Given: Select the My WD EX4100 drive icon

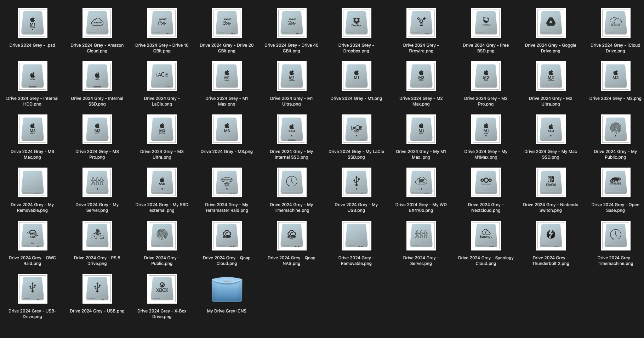Looking at the screenshot, I should click(x=421, y=182).
